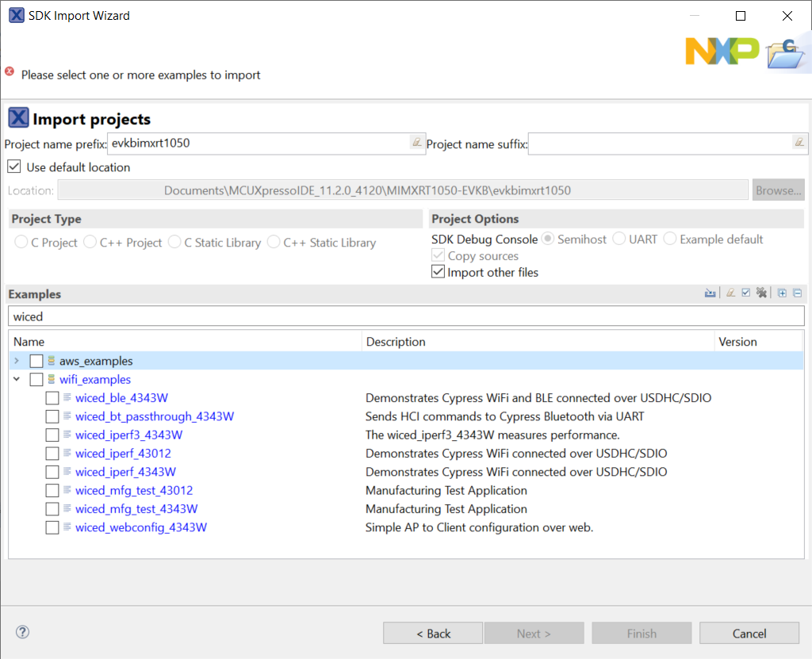
Task: Expand all tree nodes with the plus icon
Action: point(781,292)
